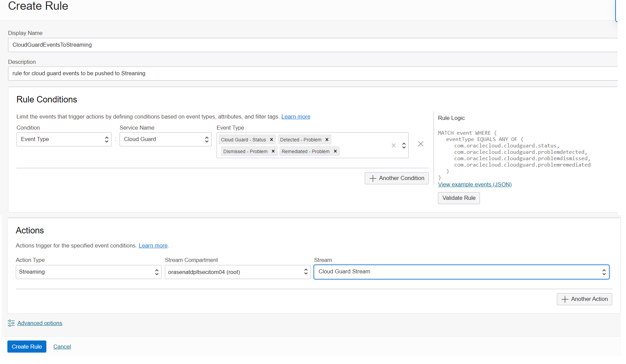Click Validate Rule
This screenshot has height=364, width=626.
click(x=458, y=198)
